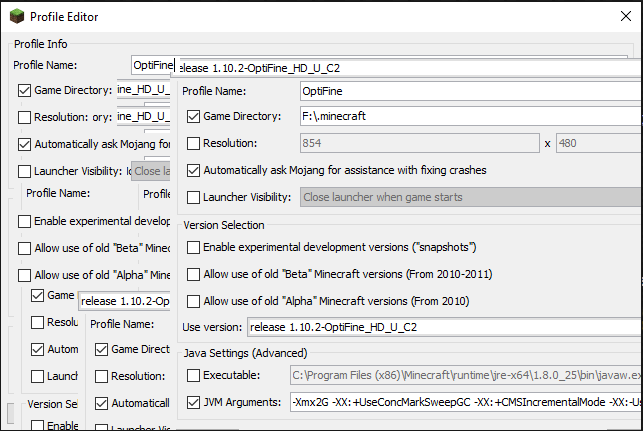This screenshot has height=431, width=643.
Task: Enable experimental development versions ("snapshots")
Action: pyautogui.click(x=193, y=246)
